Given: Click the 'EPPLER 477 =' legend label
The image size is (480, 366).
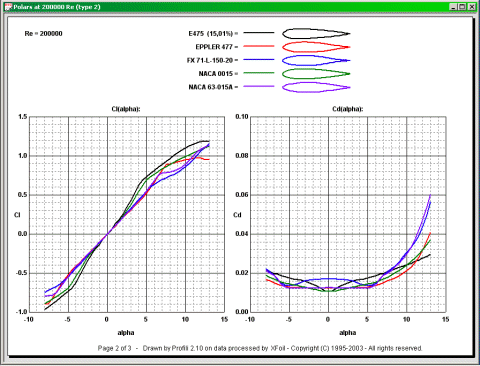Looking at the screenshot, I should point(217,47).
